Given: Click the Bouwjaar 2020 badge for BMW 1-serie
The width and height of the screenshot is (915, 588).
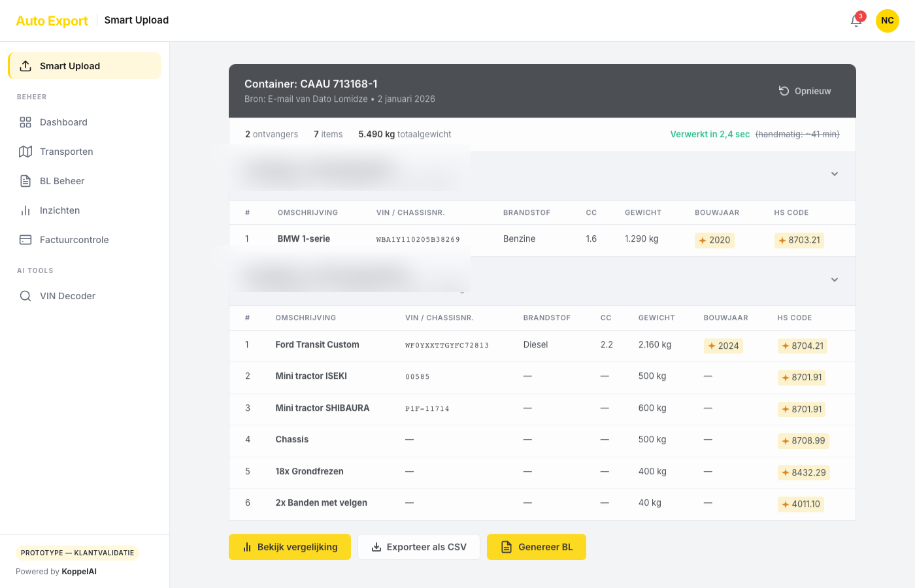Looking at the screenshot, I should click(x=714, y=240).
